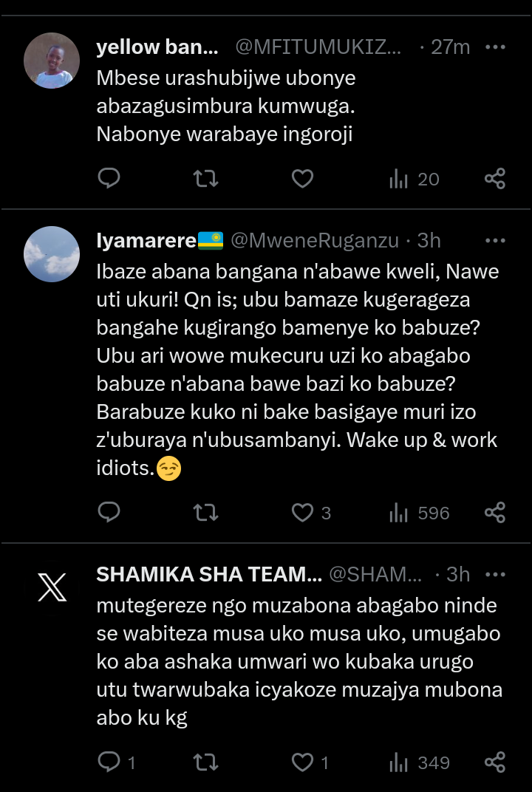
Task: Like the SHAMIKA SHA TEAM tweet
Action: pyautogui.click(x=302, y=762)
